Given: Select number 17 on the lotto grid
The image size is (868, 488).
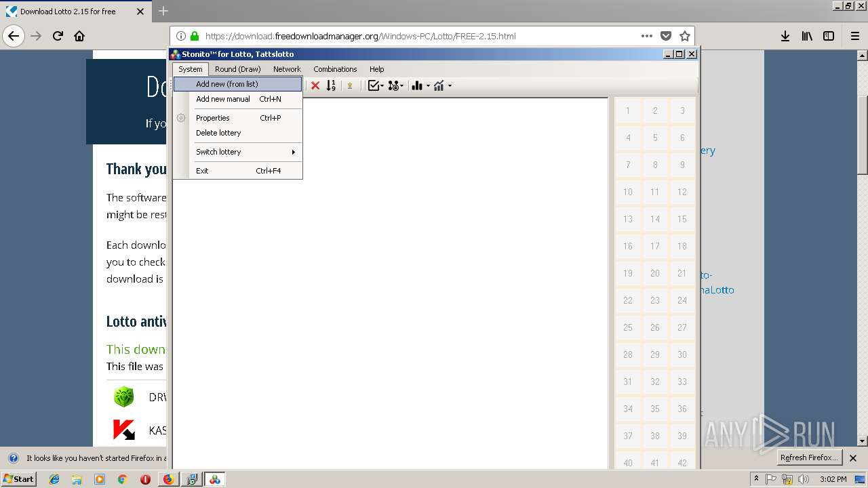Looking at the screenshot, I should (x=655, y=246).
